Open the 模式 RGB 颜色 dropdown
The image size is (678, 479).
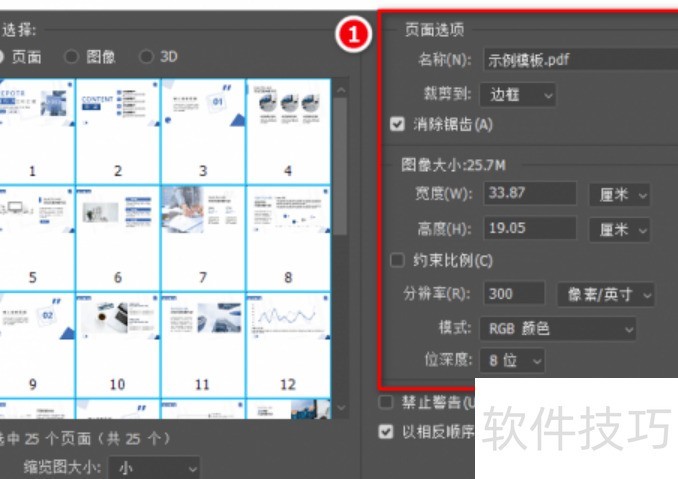pyautogui.click(x=558, y=329)
